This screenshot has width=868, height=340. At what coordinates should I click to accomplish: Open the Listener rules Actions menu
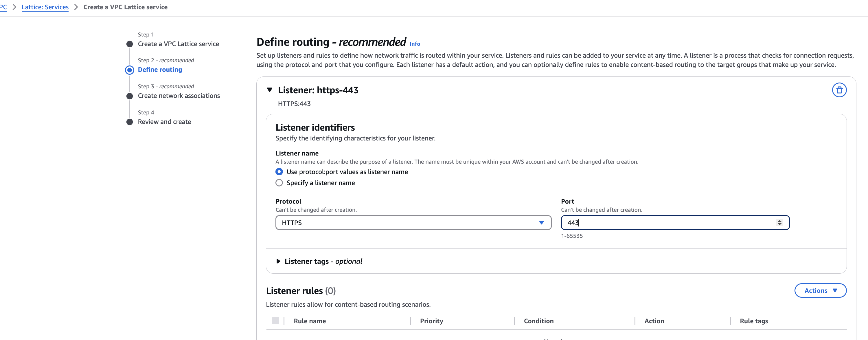point(820,290)
